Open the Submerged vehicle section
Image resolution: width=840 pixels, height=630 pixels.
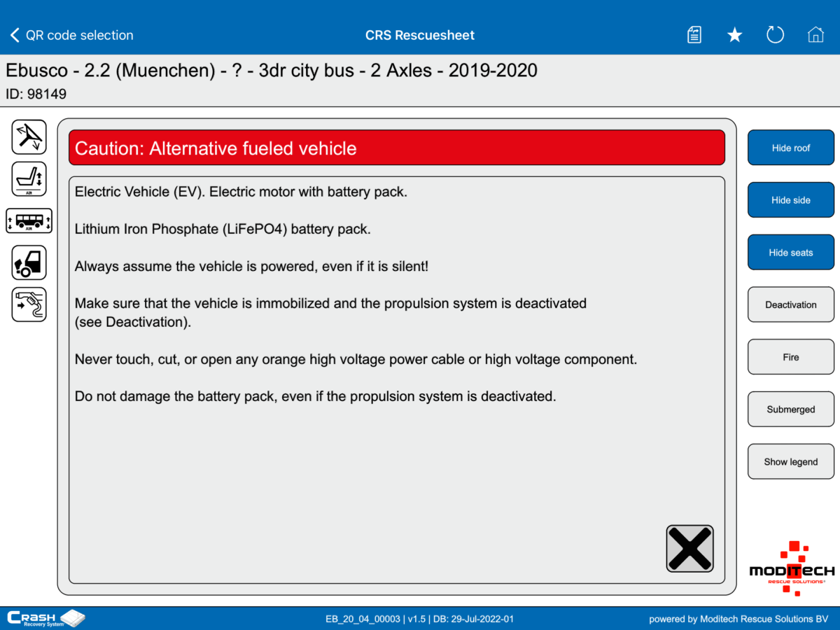click(790, 409)
